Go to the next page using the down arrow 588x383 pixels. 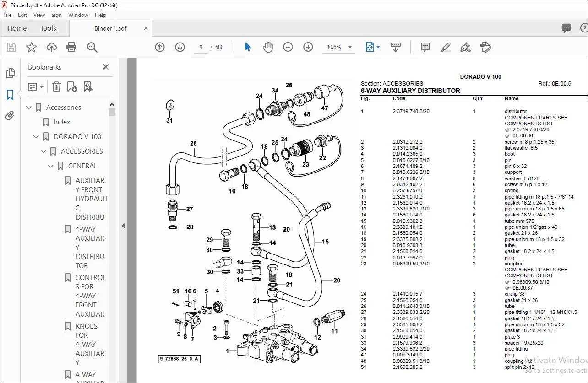[180, 47]
